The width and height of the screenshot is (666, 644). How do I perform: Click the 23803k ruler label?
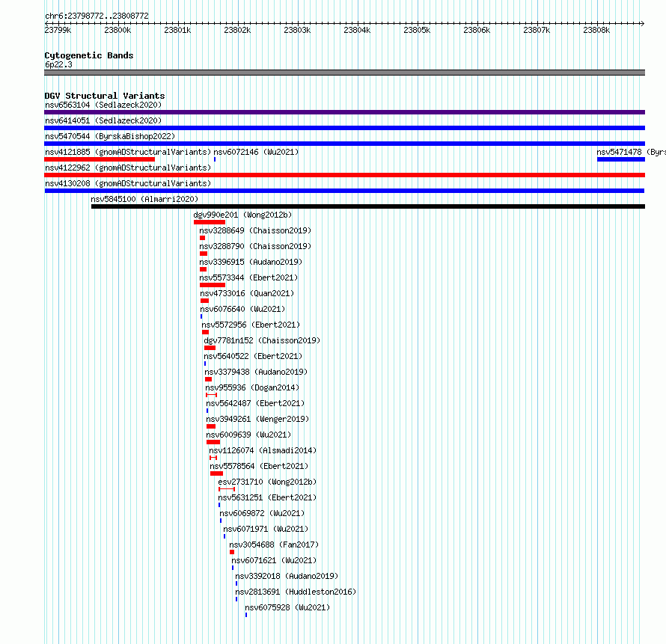(297, 30)
